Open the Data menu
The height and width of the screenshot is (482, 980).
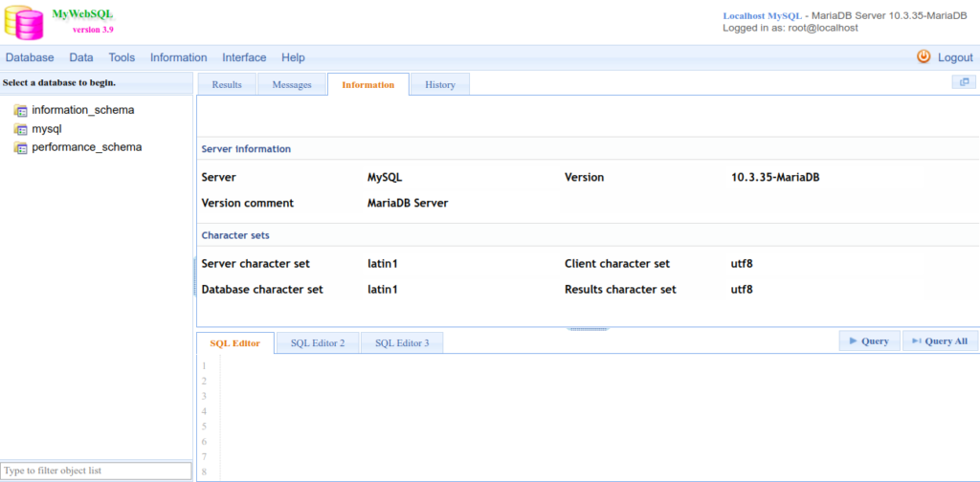click(x=81, y=57)
